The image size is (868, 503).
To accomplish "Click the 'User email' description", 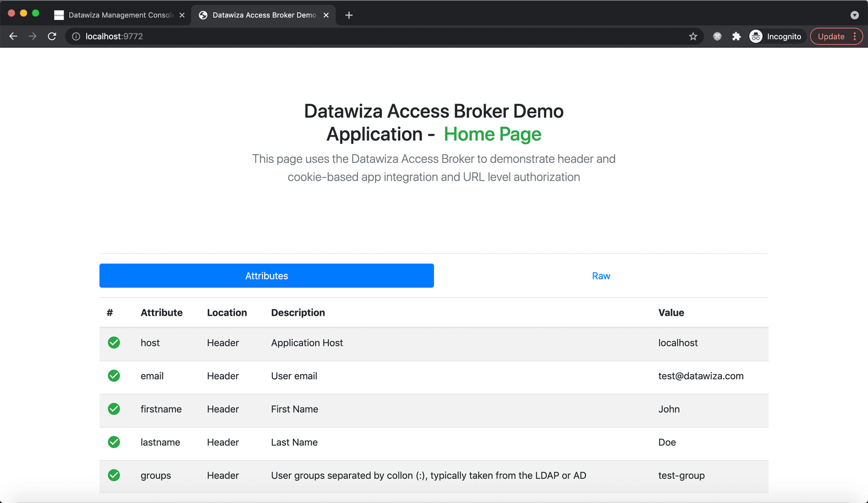I will click(294, 376).
